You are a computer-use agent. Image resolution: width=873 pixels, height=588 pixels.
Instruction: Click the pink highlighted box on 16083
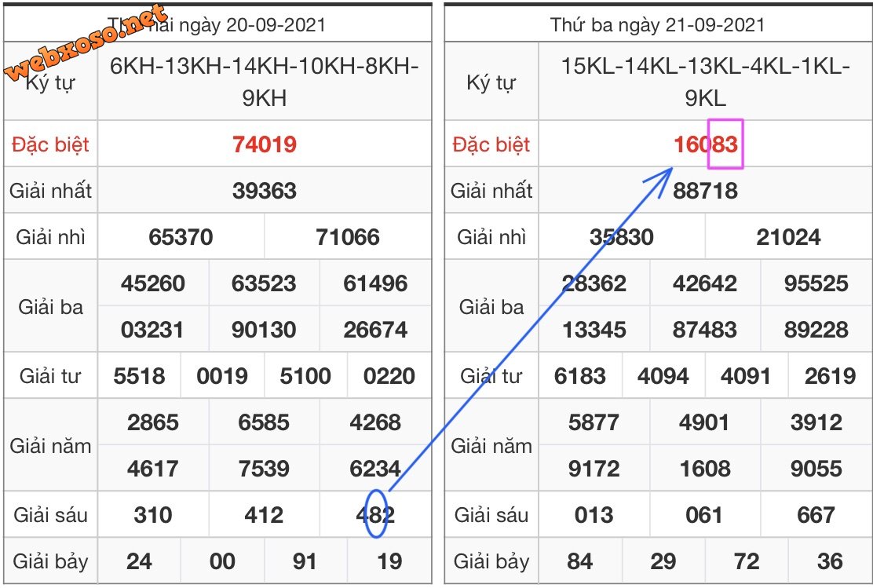[725, 144]
